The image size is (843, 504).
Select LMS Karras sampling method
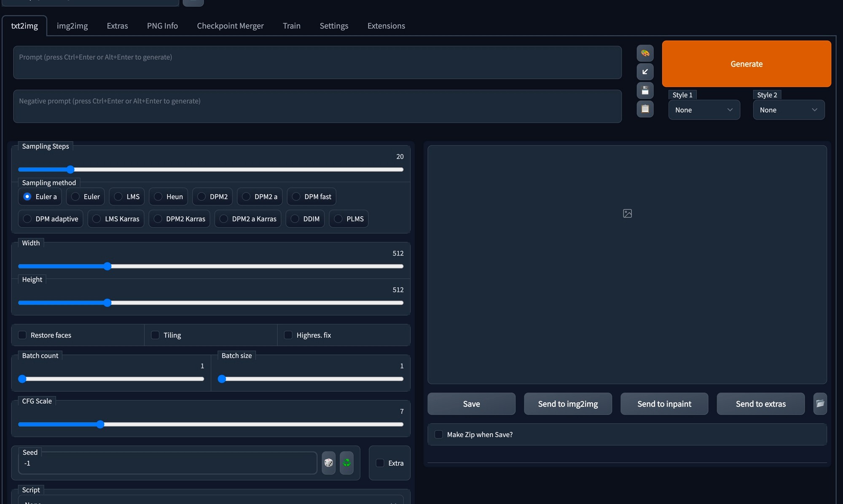click(x=116, y=219)
